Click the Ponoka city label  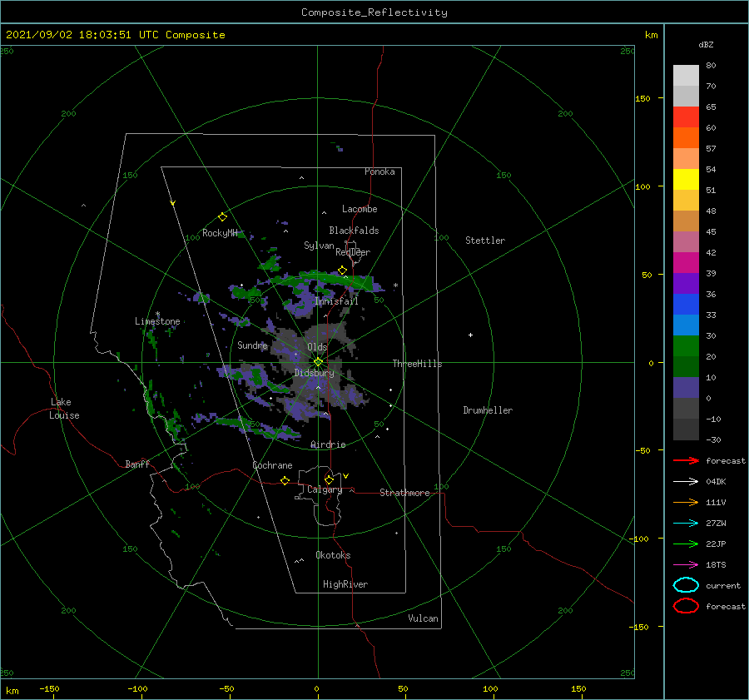(x=379, y=171)
